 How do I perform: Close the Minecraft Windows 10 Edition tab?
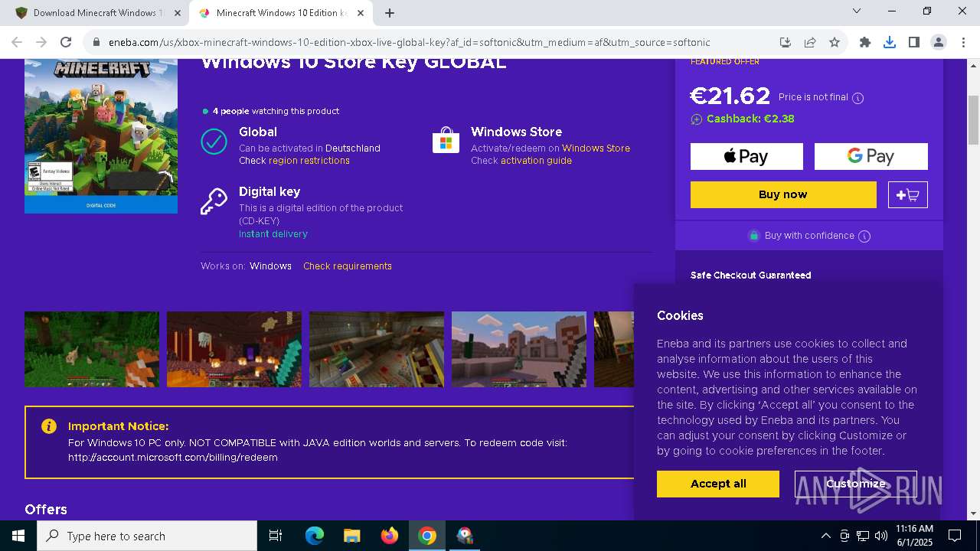coord(361,13)
